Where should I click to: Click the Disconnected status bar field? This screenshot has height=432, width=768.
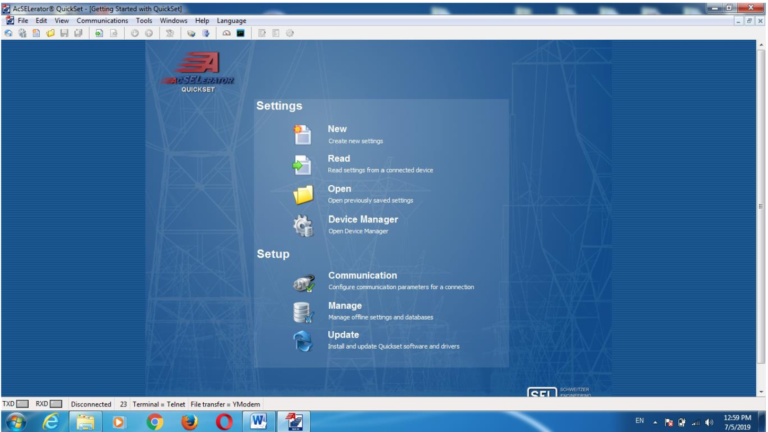click(x=91, y=404)
